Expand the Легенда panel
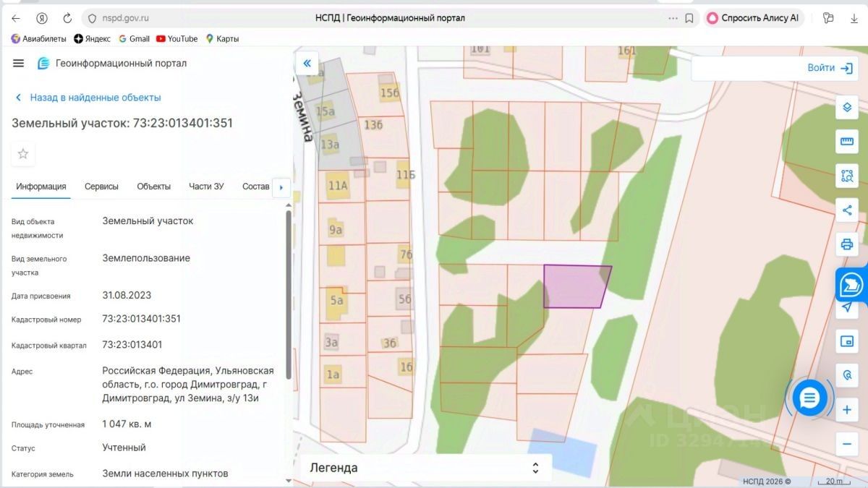 426,468
